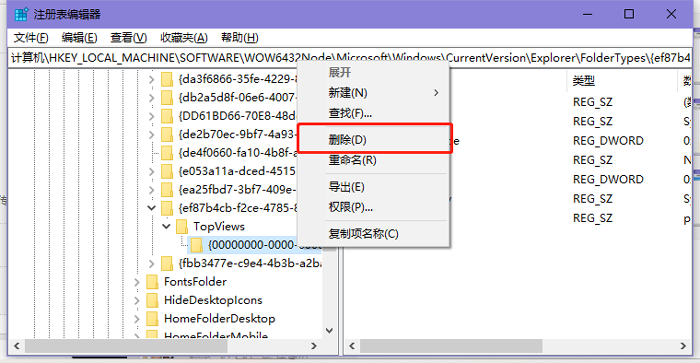This screenshot has width=700, height=363.
Task: Open the 帮助(H) menu
Action: [x=239, y=38]
